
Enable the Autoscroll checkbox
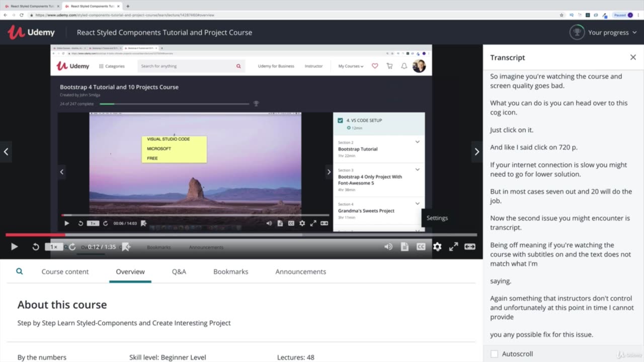[x=494, y=354]
